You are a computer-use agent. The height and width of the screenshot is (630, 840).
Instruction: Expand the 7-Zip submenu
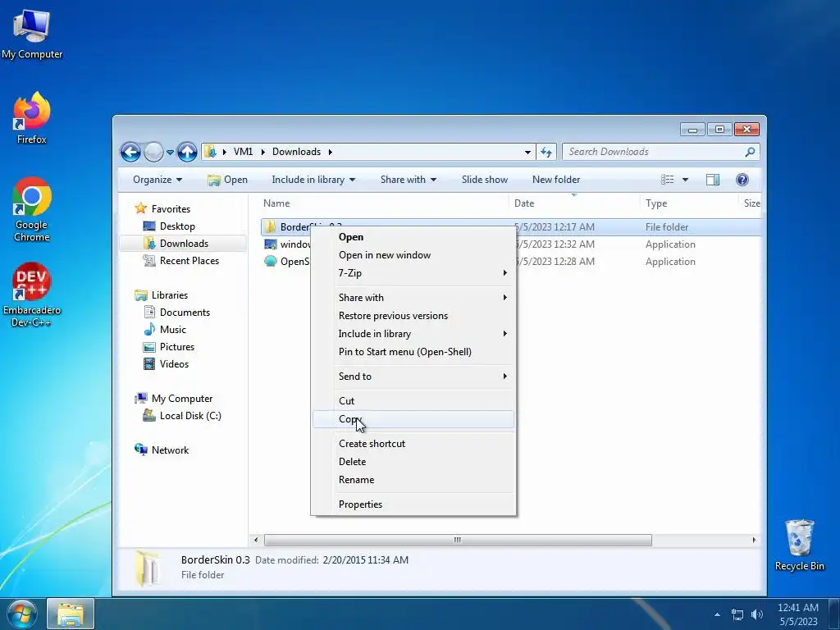pyautogui.click(x=413, y=273)
